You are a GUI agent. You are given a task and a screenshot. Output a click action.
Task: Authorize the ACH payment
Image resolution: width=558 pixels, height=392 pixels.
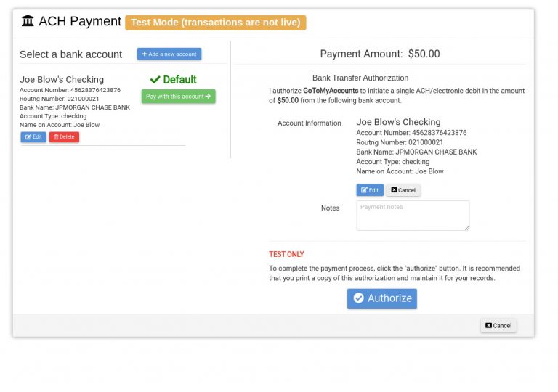click(382, 298)
